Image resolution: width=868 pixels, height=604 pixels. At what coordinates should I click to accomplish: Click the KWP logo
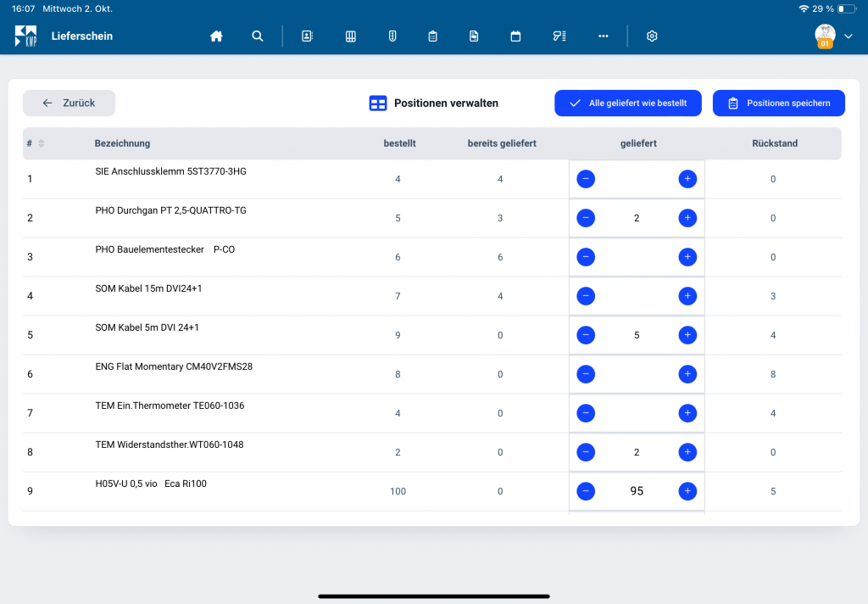[x=25, y=36]
